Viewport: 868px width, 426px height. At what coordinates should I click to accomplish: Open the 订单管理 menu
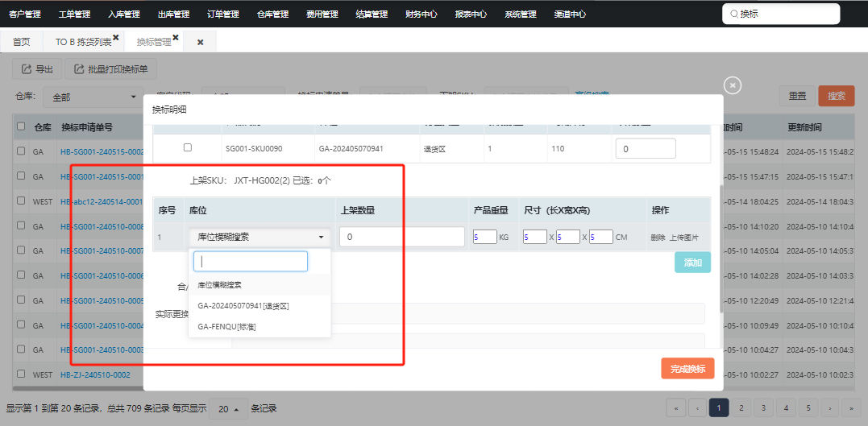click(x=223, y=14)
